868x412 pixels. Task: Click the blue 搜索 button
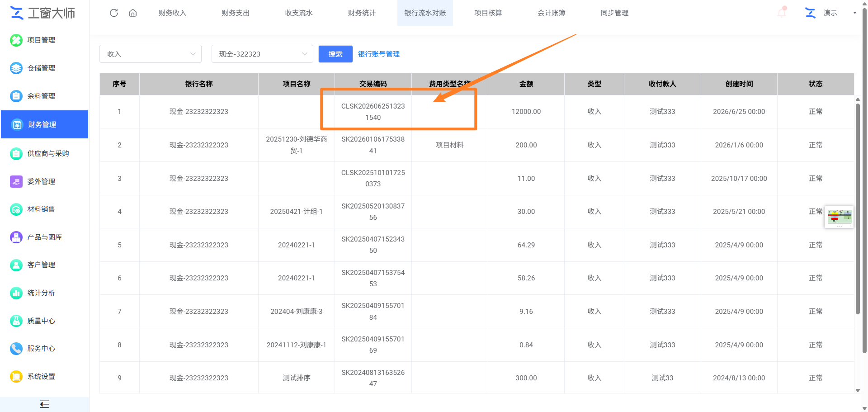335,54
